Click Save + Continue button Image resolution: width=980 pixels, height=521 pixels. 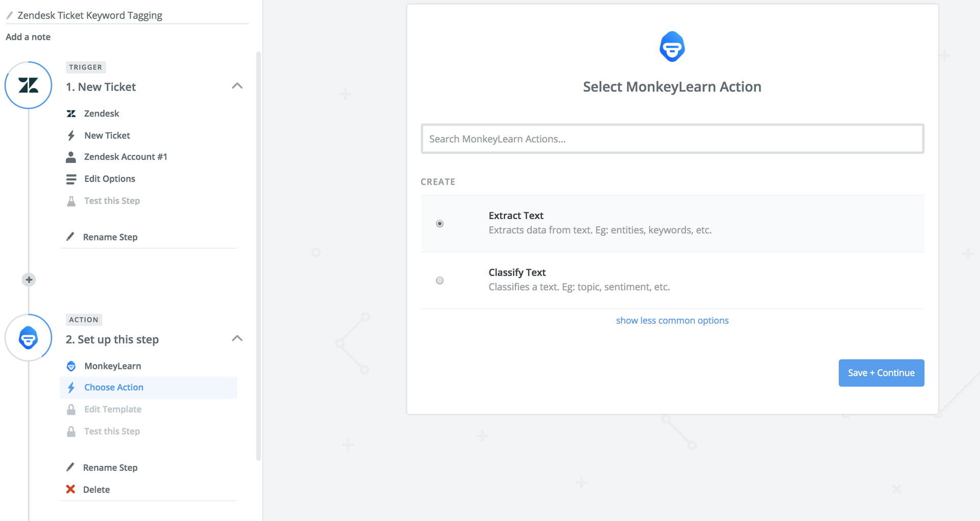(x=881, y=373)
